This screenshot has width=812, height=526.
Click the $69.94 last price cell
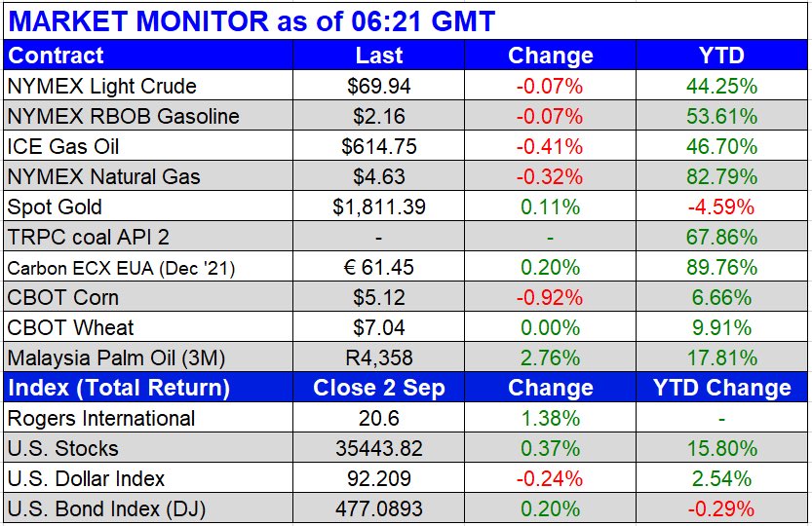click(x=379, y=86)
